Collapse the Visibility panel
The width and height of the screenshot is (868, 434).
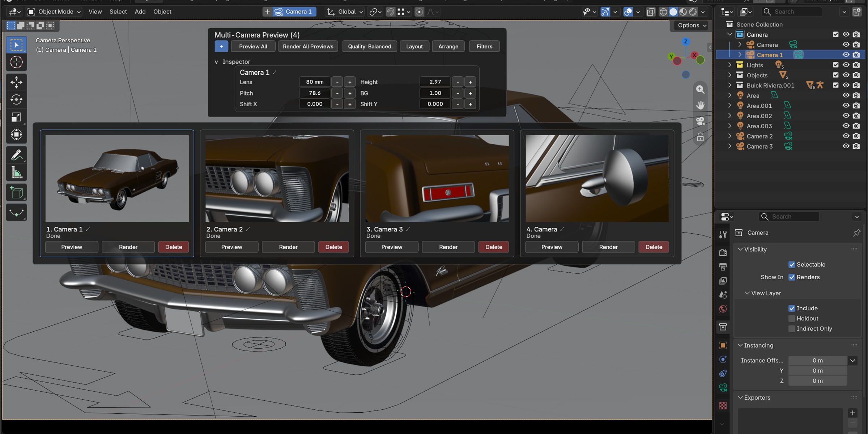pyautogui.click(x=740, y=250)
